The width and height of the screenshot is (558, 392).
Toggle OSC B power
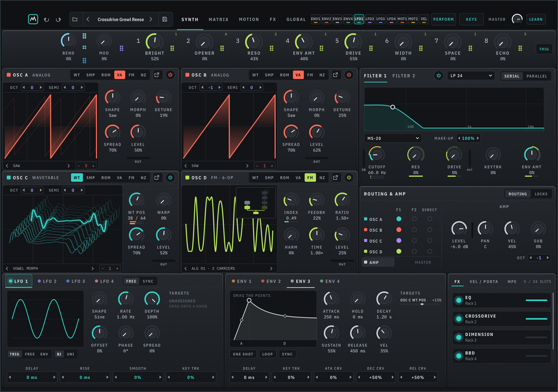click(349, 75)
